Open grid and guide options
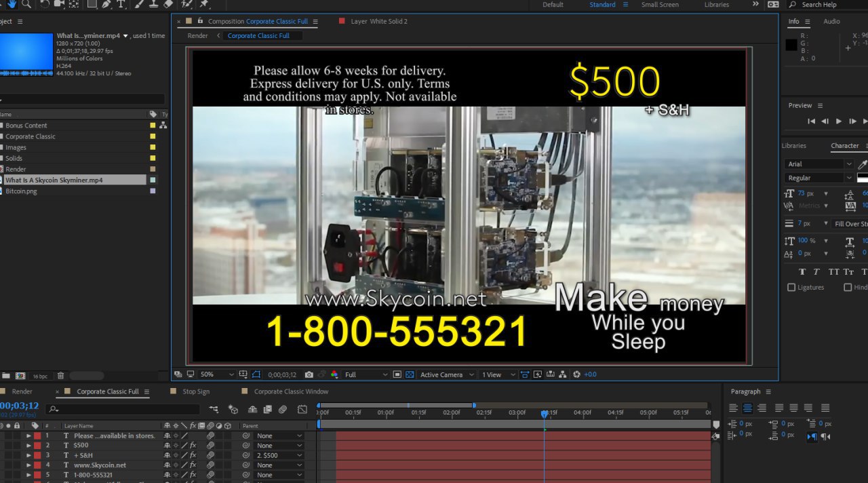Screen dimensions: 868x483 click(244, 374)
